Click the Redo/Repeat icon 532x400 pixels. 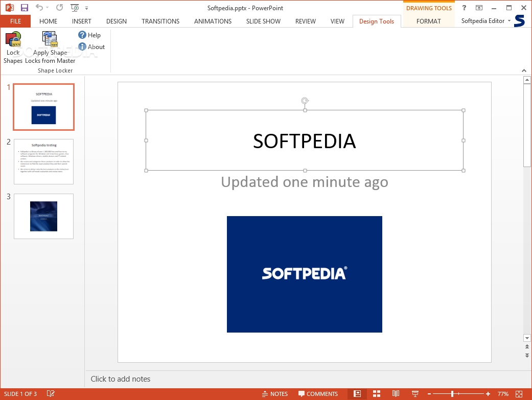[59, 8]
